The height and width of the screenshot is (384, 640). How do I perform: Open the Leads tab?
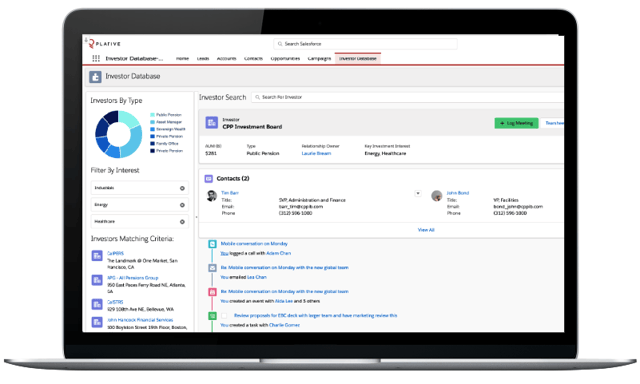pos(203,58)
